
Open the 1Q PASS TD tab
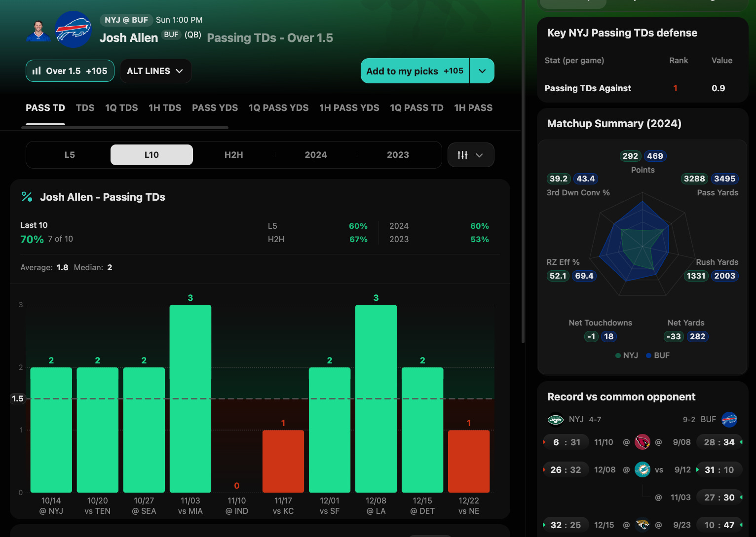[x=416, y=107]
